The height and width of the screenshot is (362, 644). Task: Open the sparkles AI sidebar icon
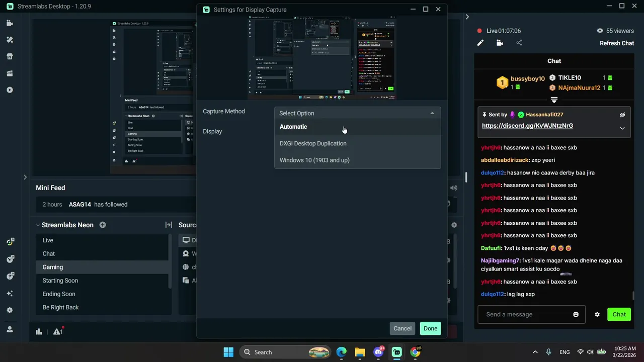[x=10, y=293]
